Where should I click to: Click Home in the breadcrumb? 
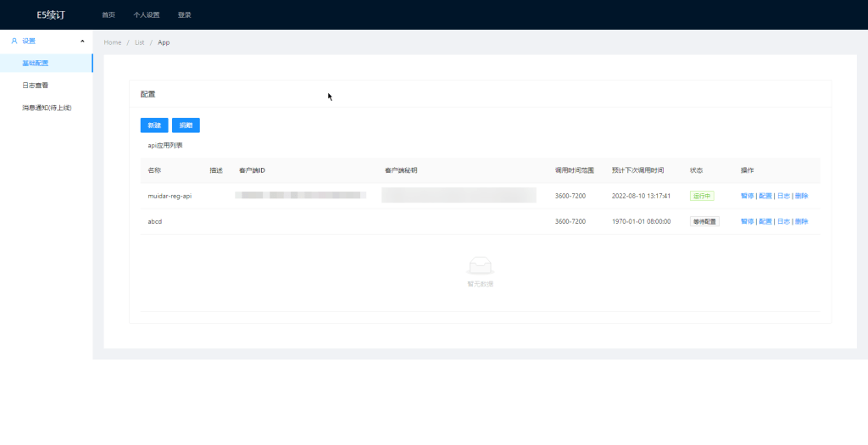[x=113, y=42]
